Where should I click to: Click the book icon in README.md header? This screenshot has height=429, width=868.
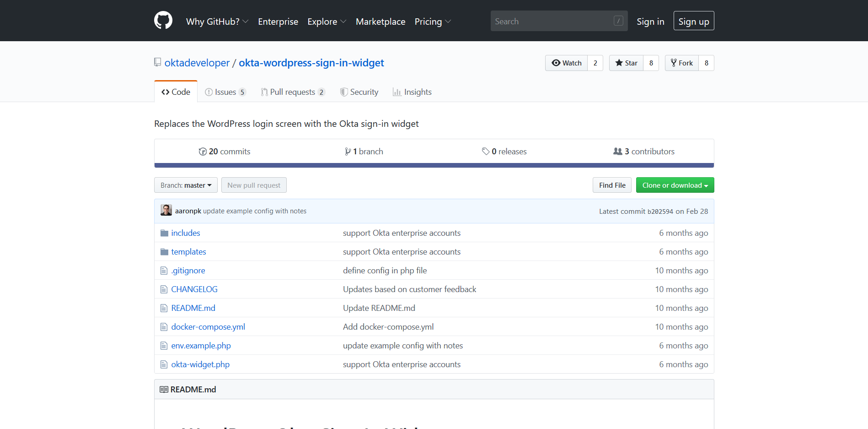[x=164, y=390]
